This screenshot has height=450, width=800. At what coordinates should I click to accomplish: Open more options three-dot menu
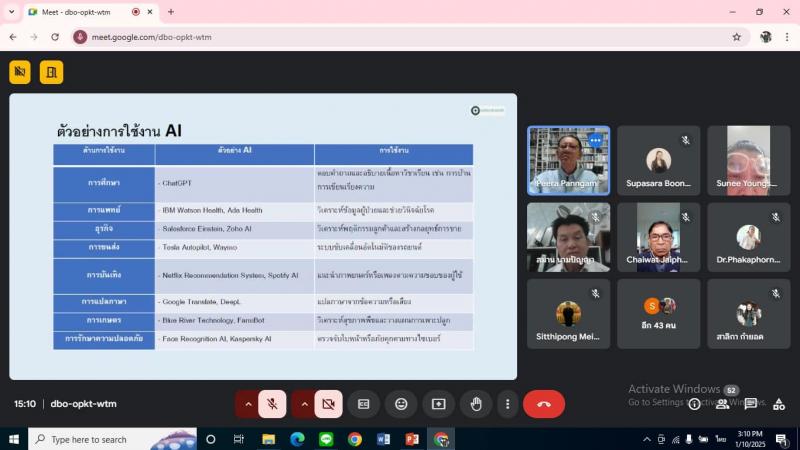tap(507, 404)
